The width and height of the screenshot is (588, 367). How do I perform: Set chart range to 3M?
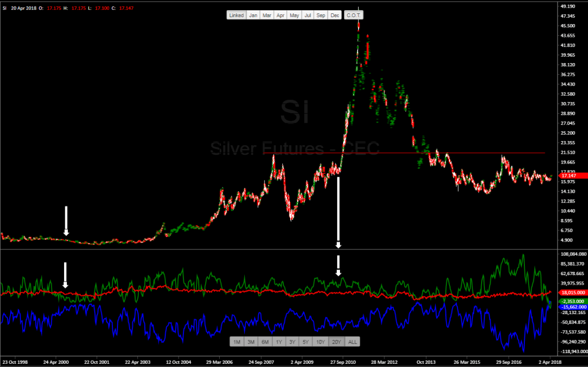click(x=251, y=342)
